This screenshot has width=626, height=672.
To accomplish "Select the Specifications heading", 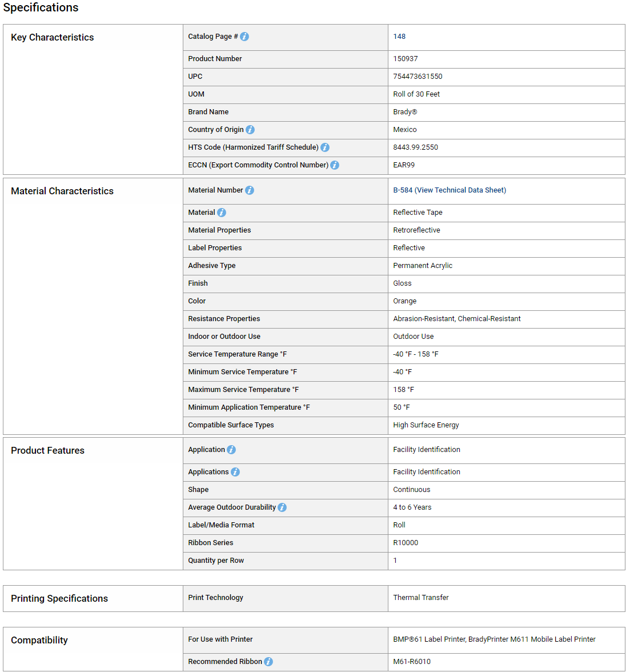I will 41,8.
